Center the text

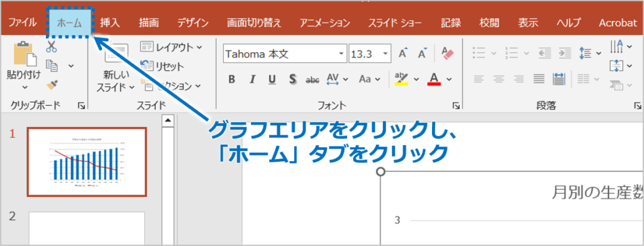499,79
